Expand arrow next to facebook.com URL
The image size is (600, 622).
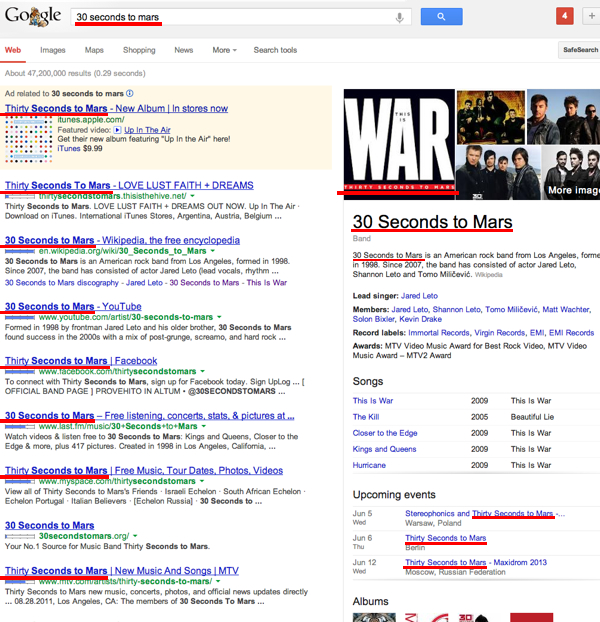click(x=203, y=371)
